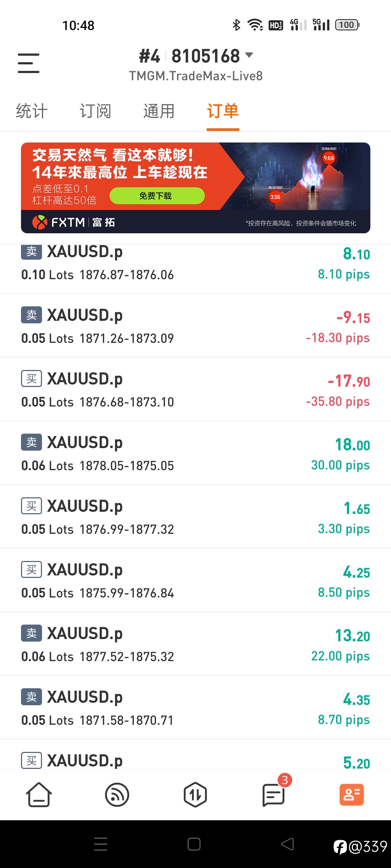
Task: Open the sell order 1877.52-1875.32
Action: tap(195, 644)
